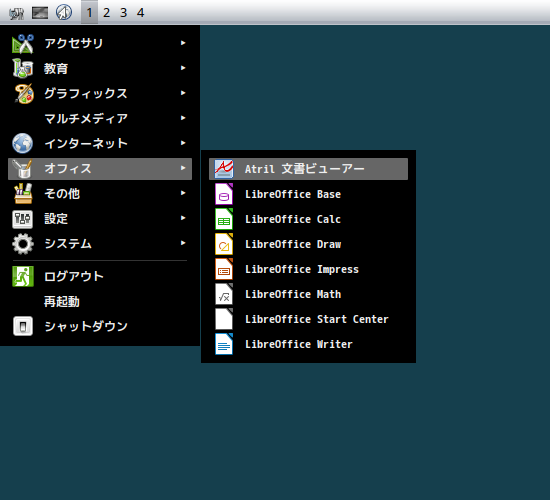Image resolution: width=550 pixels, height=500 pixels.
Task: Launch LibreOffice Writer from the submenu
Action: pyautogui.click(x=308, y=344)
